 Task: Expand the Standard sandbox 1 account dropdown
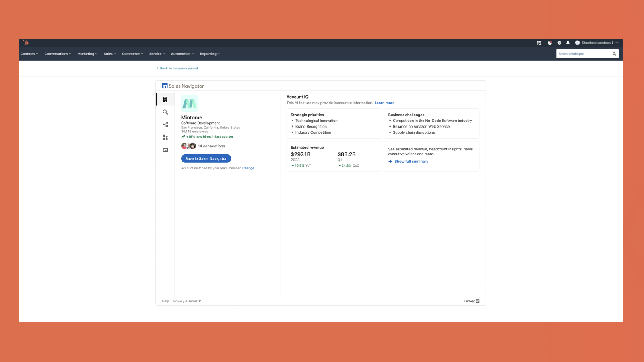[x=597, y=43]
